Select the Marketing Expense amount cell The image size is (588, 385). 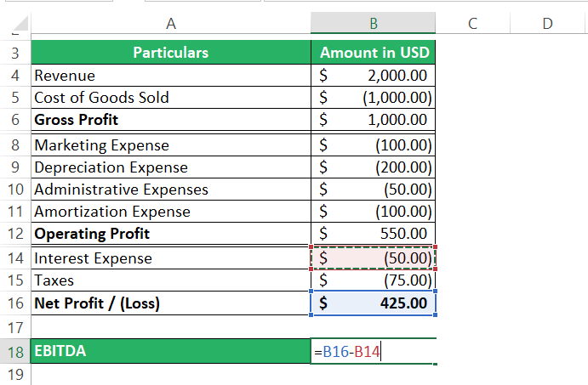[x=374, y=145]
